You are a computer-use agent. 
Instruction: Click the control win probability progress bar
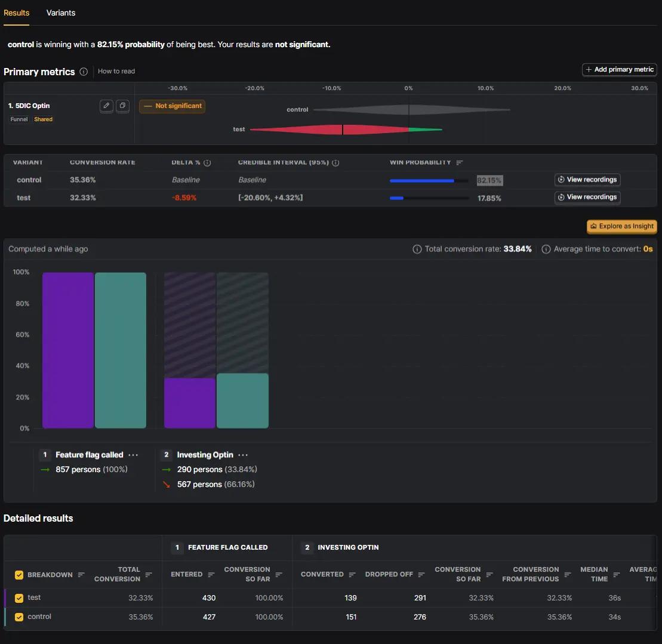tap(429, 181)
